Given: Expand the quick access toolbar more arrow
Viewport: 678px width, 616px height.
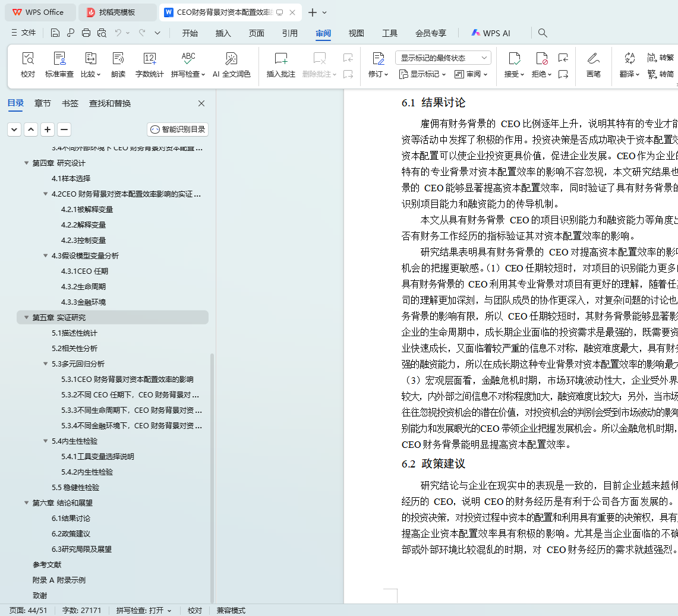Looking at the screenshot, I should coord(157,33).
